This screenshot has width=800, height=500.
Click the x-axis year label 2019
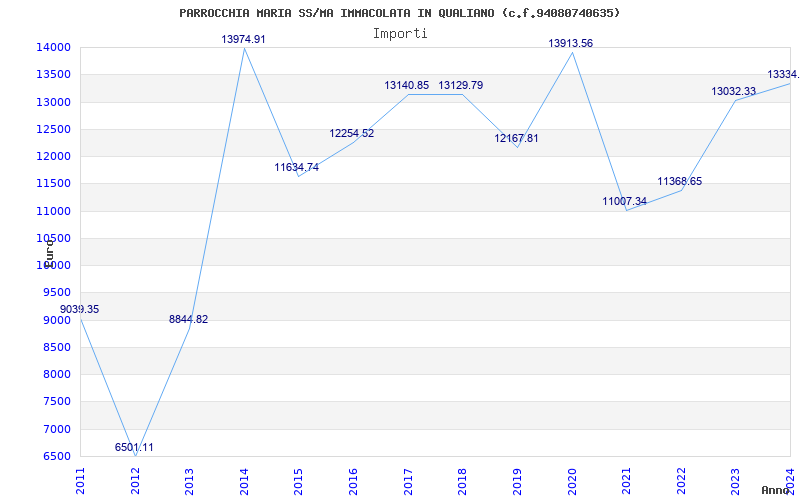(517, 482)
